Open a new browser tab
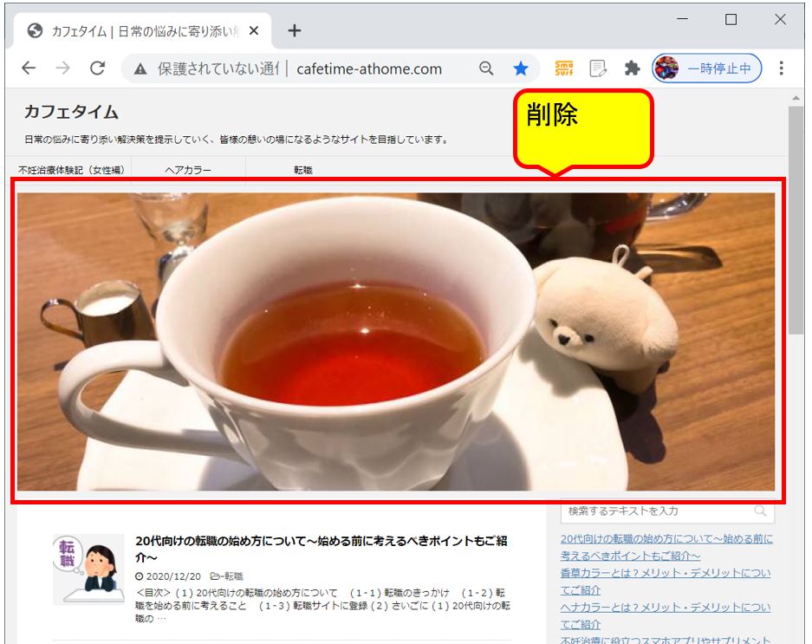The width and height of the screenshot is (812, 644). (x=295, y=31)
